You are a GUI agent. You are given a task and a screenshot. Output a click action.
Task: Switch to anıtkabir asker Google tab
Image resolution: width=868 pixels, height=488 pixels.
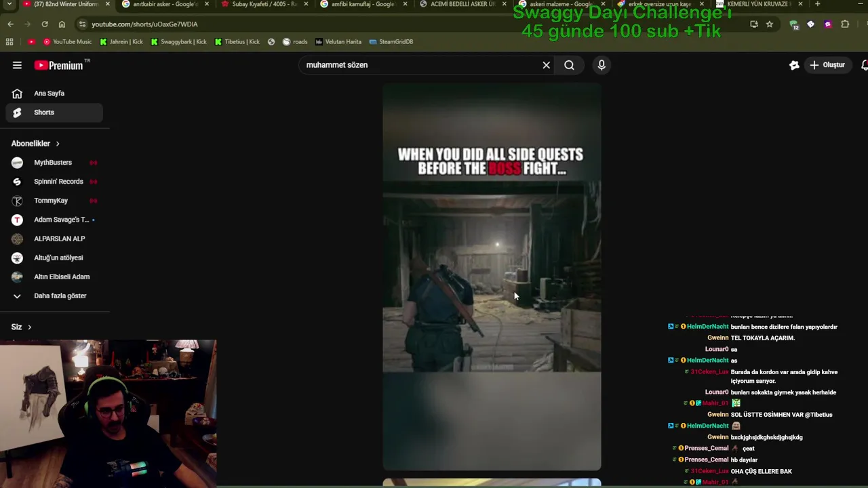(x=165, y=4)
